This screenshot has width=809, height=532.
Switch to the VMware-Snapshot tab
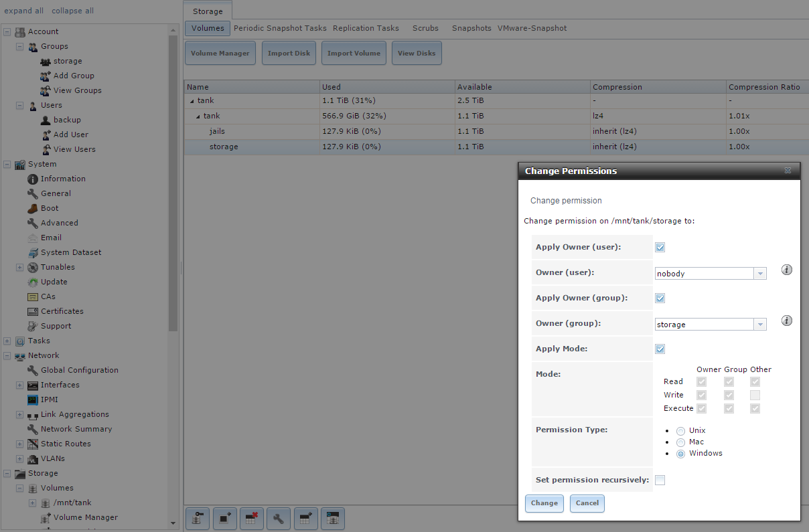(x=532, y=28)
